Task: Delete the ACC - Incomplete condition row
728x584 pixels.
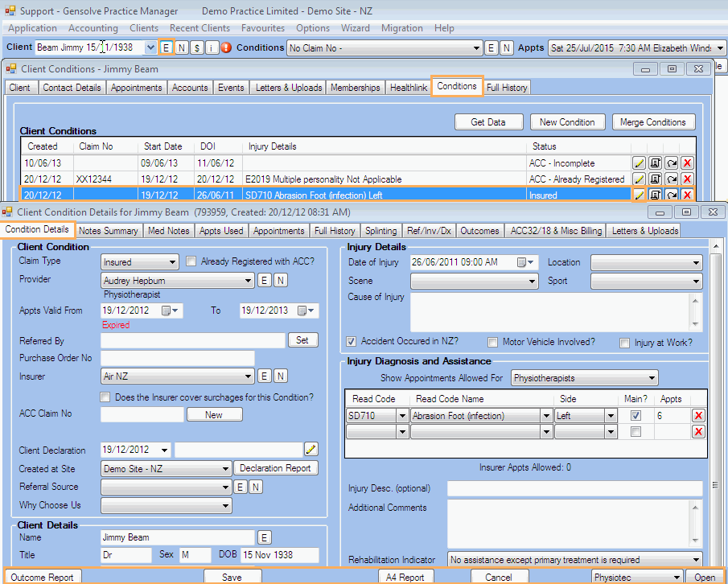Action: (688, 163)
